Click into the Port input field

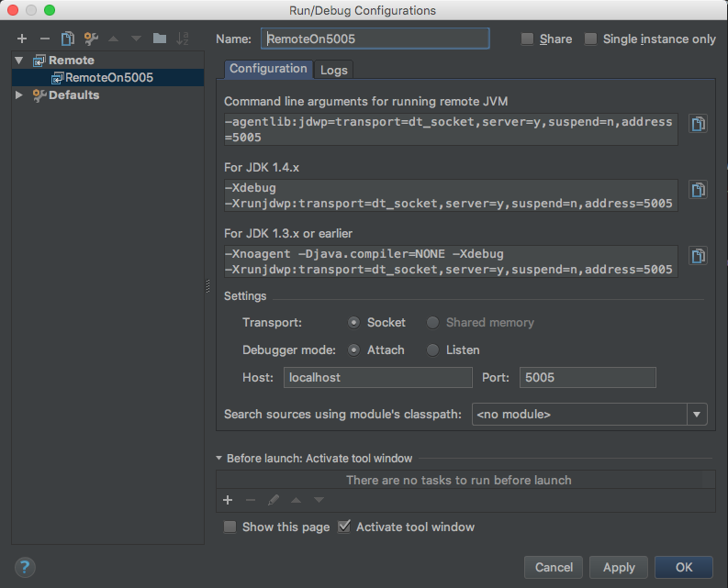(x=588, y=377)
